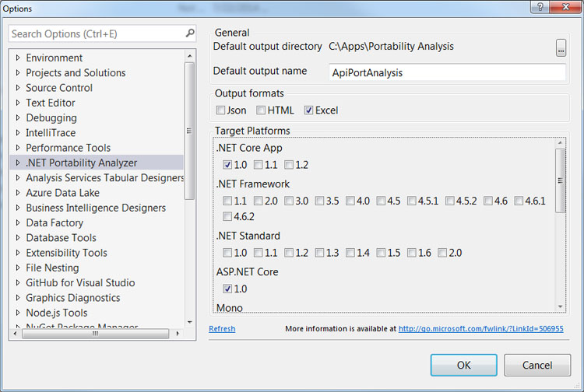584x392 pixels.
Task: Click the Cancel button
Action: [x=537, y=366]
